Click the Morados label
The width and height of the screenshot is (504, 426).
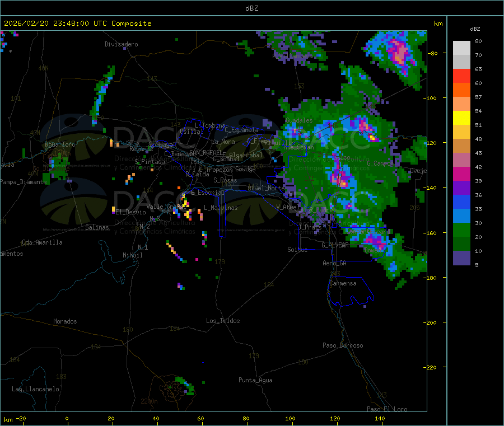(65, 321)
